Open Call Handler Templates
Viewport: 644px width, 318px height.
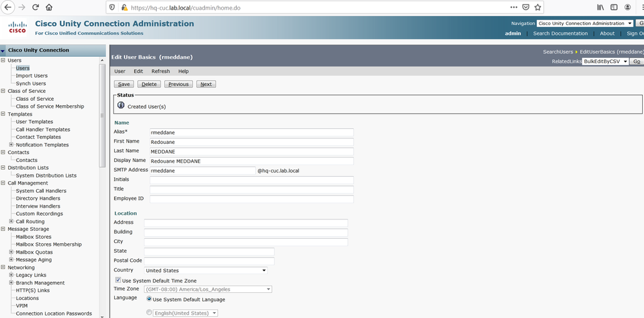click(43, 130)
